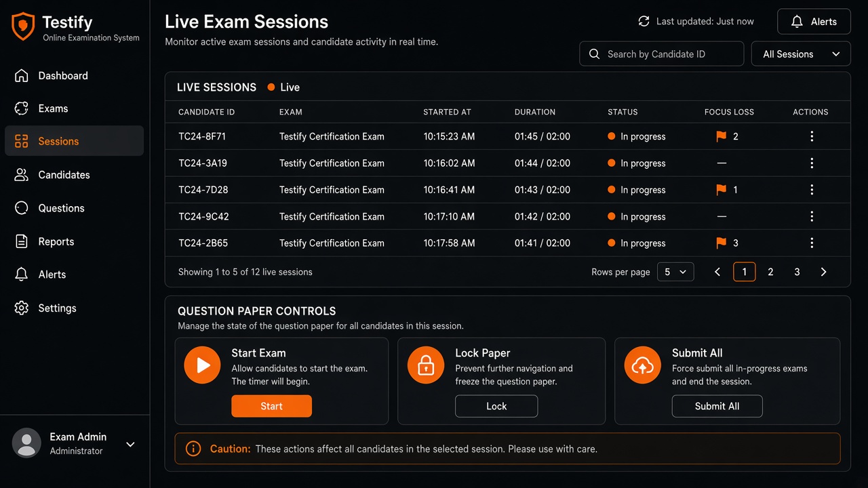Click the Candidates people icon
Screen dimensions: 868x488
(22, 175)
